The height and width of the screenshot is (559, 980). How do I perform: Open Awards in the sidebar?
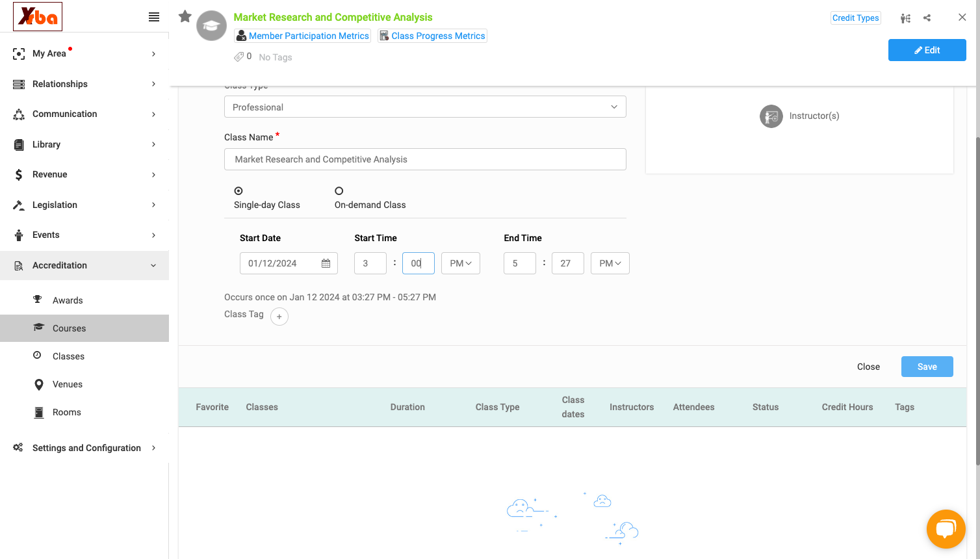click(68, 300)
